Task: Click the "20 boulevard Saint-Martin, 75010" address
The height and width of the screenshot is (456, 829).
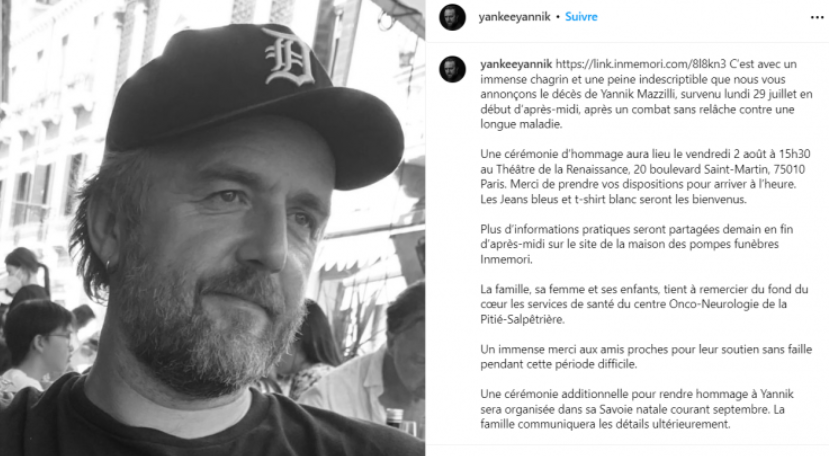Action: (x=719, y=169)
